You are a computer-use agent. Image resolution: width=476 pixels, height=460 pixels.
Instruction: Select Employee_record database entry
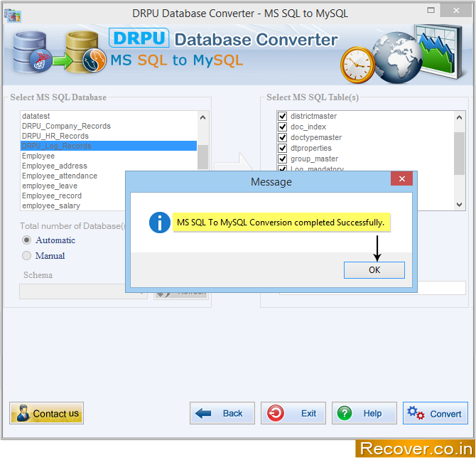click(73, 196)
